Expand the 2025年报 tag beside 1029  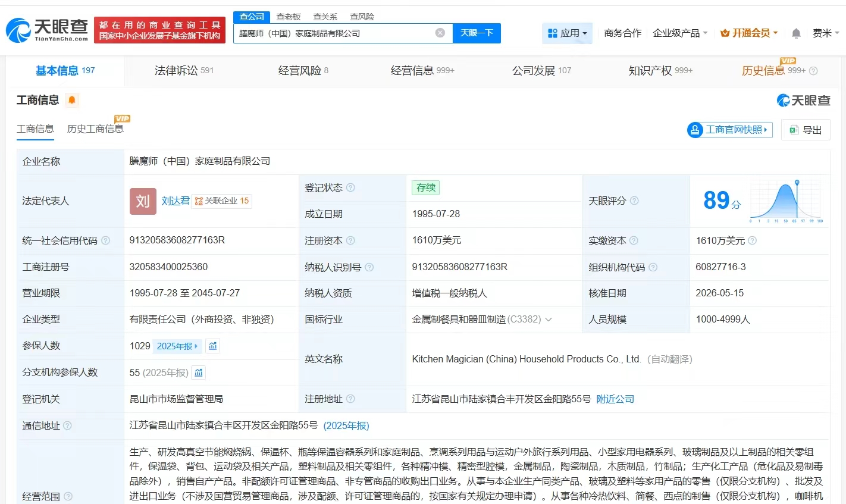pyautogui.click(x=177, y=346)
